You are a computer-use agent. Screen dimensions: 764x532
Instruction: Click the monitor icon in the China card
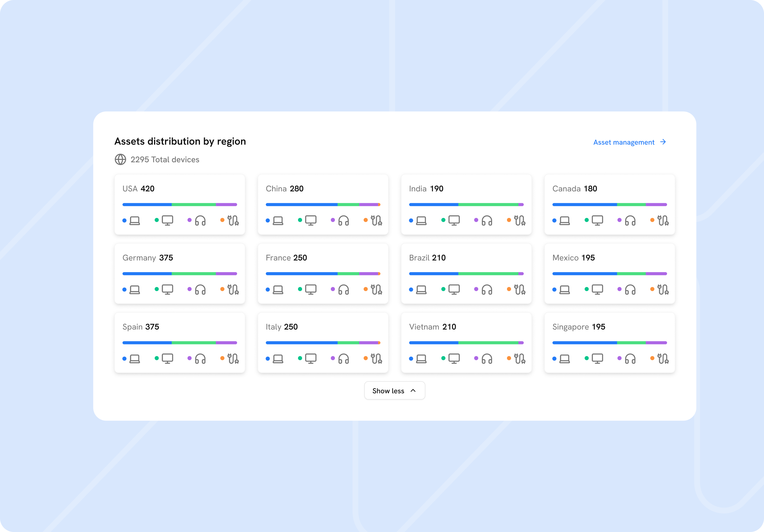[x=311, y=220]
